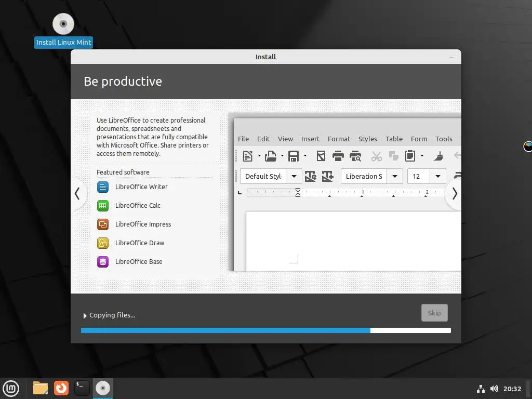Screen dimensions: 532x399
Task: Click the Format menu in slideshow image
Action: pos(339,139)
